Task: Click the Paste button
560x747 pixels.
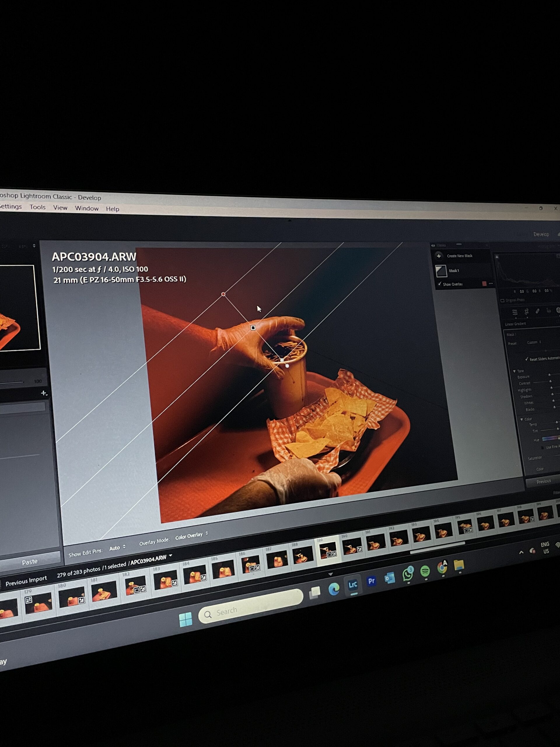Action: click(x=30, y=562)
